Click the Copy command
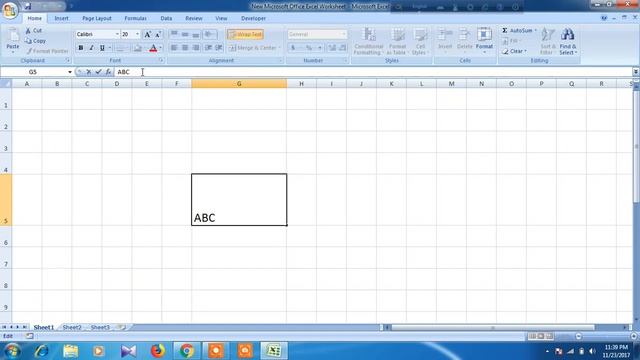 point(35,41)
